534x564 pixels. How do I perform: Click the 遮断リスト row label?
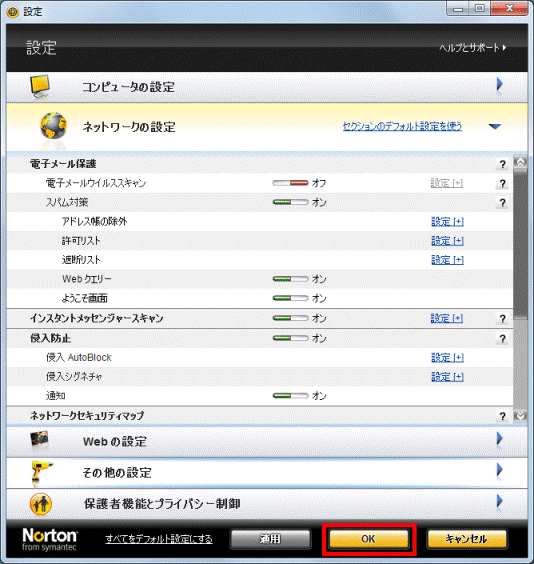[81, 260]
